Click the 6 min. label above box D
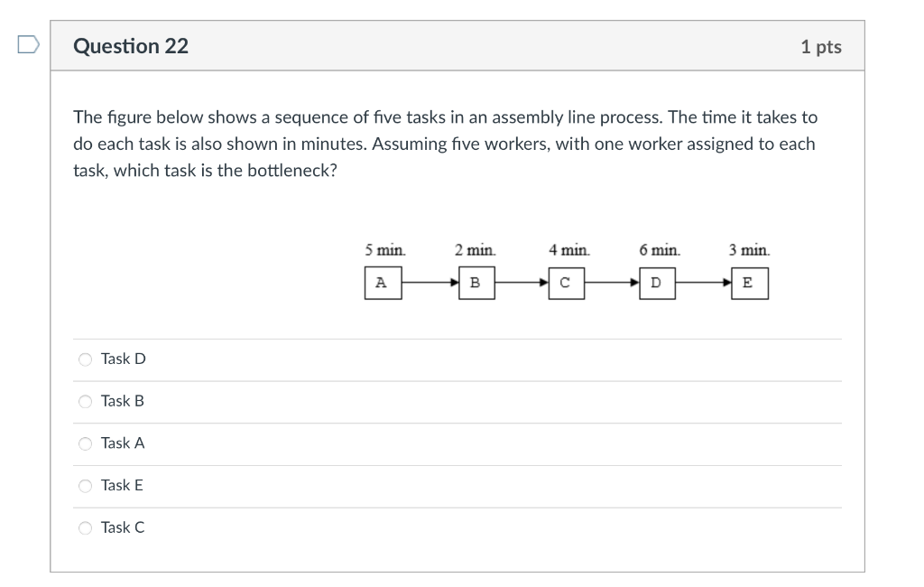924x587 pixels. (659, 250)
